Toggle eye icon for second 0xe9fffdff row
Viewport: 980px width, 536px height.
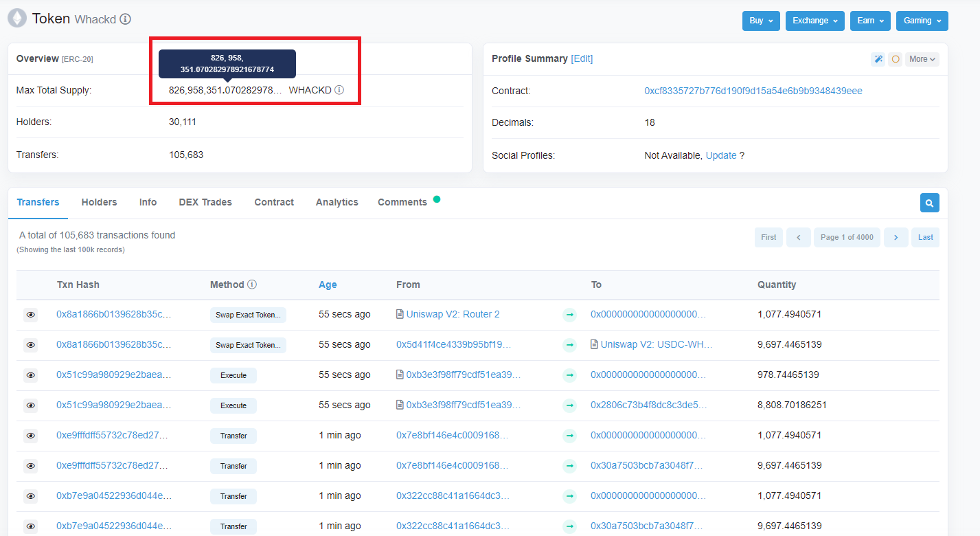(30, 466)
